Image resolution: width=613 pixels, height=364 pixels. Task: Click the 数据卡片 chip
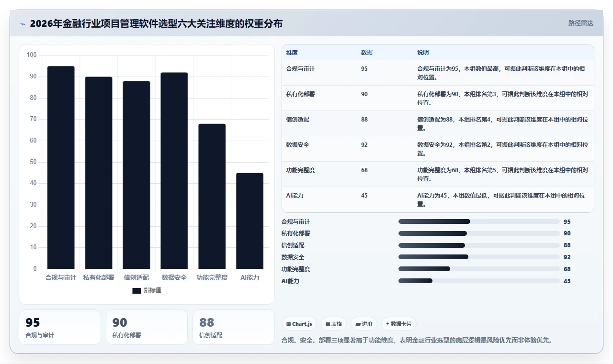coord(399,324)
